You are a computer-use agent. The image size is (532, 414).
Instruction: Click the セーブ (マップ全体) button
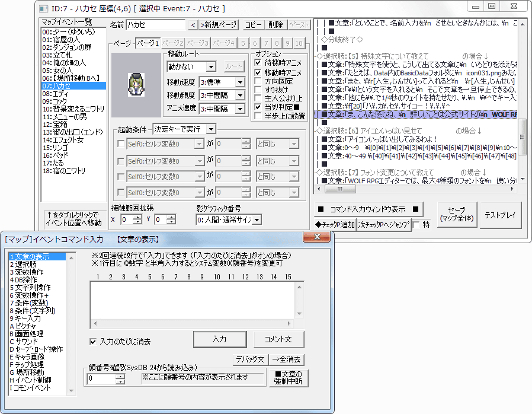click(x=457, y=215)
